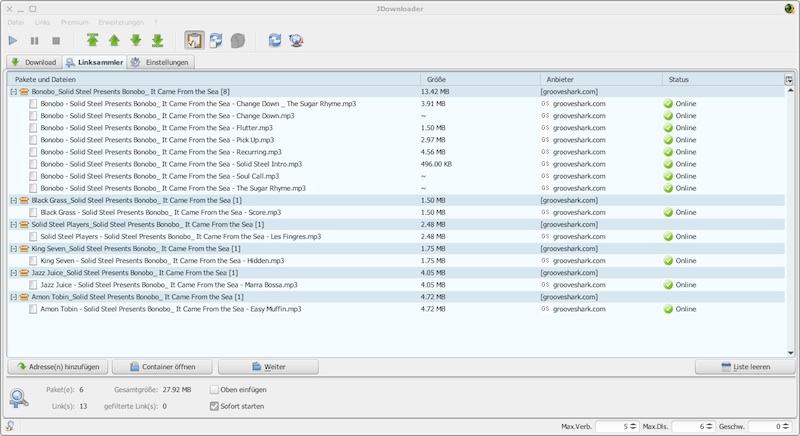800x436 pixels.
Task: Move selection to top with the double-up arrow
Action: 92,40
